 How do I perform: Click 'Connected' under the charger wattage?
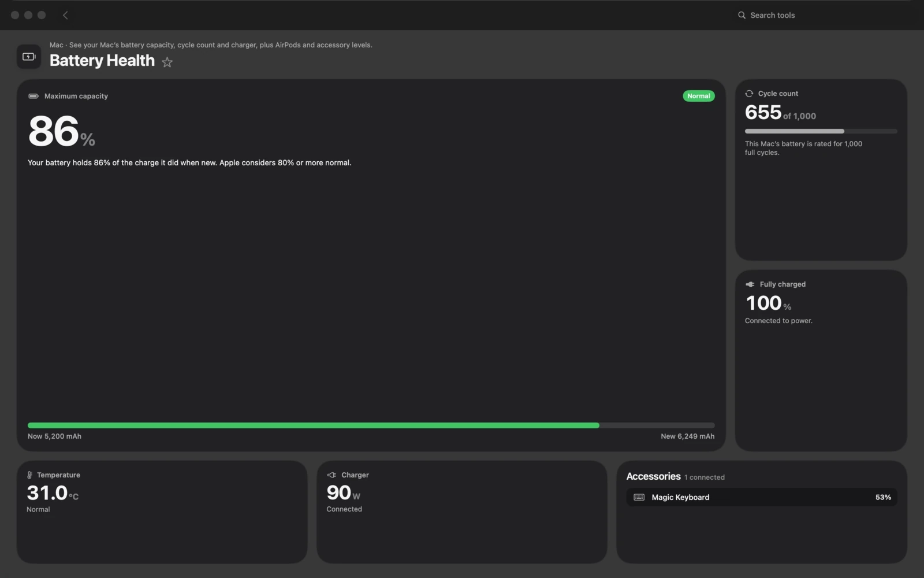click(x=344, y=509)
